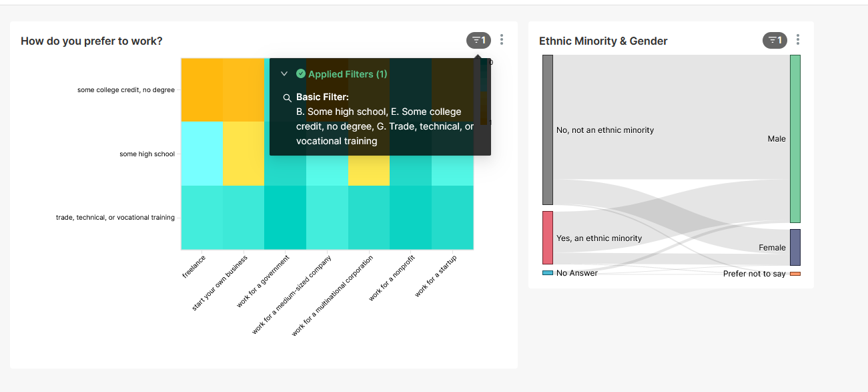The width and height of the screenshot is (868, 392).
Task: Select the start your own business / some high school cell
Action: click(x=243, y=154)
